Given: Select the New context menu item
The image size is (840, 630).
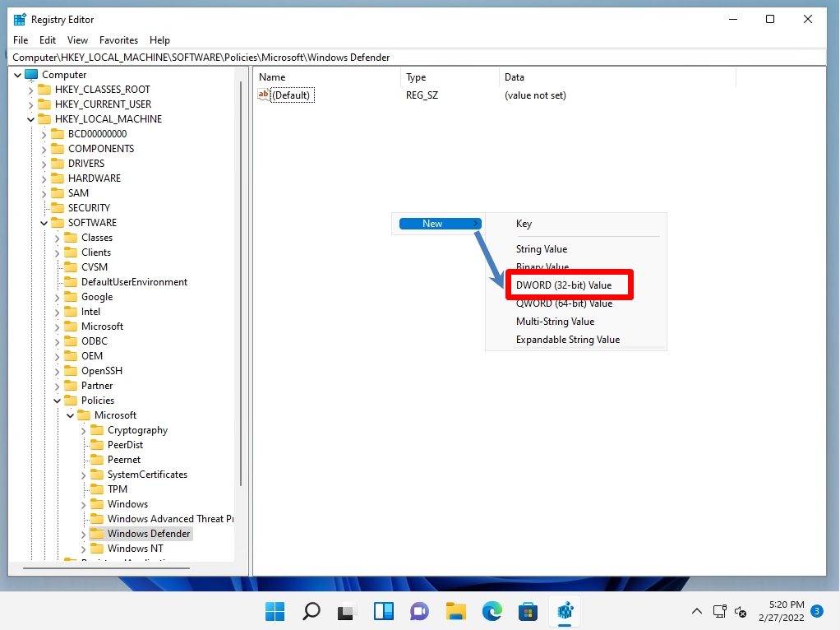Looking at the screenshot, I should point(440,224).
